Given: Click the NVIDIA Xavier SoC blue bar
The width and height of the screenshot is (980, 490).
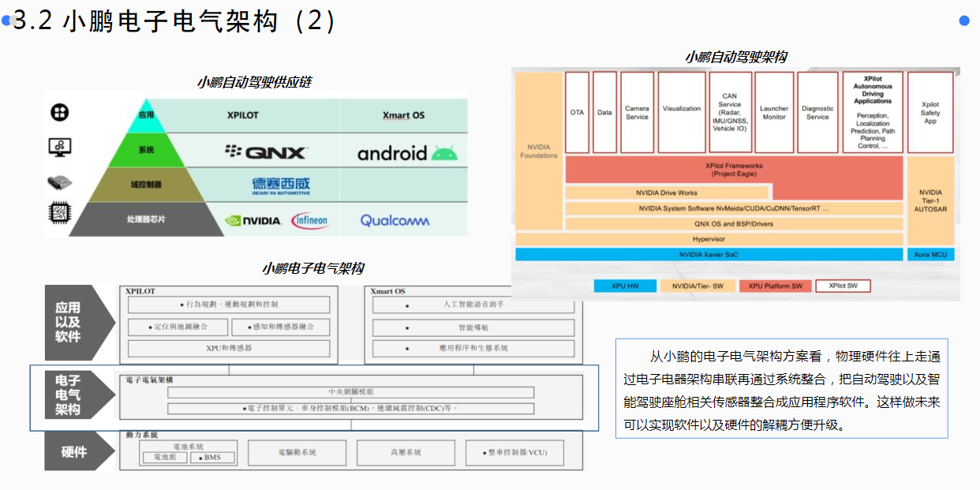Looking at the screenshot, I should (x=709, y=255).
